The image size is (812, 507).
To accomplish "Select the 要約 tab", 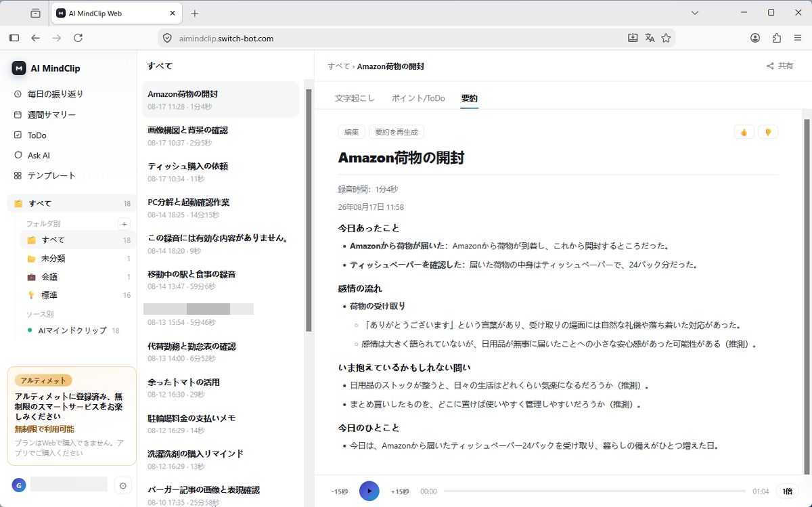I will click(469, 98).
